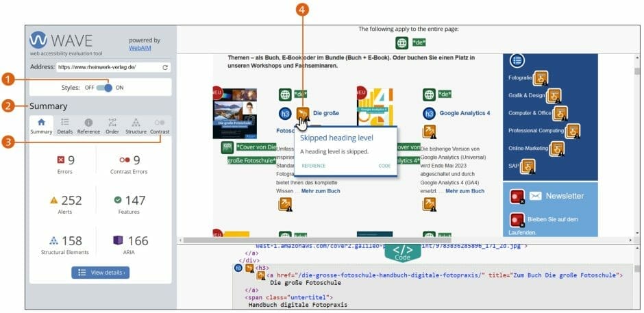
Task: Click the address reload icon
Action: pos(165,67)
